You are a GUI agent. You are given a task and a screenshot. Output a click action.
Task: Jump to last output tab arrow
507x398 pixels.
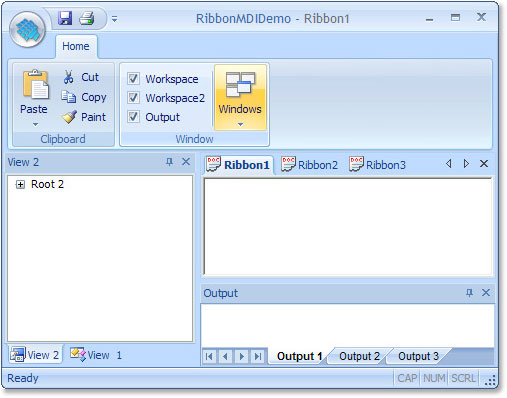[258, 357]
